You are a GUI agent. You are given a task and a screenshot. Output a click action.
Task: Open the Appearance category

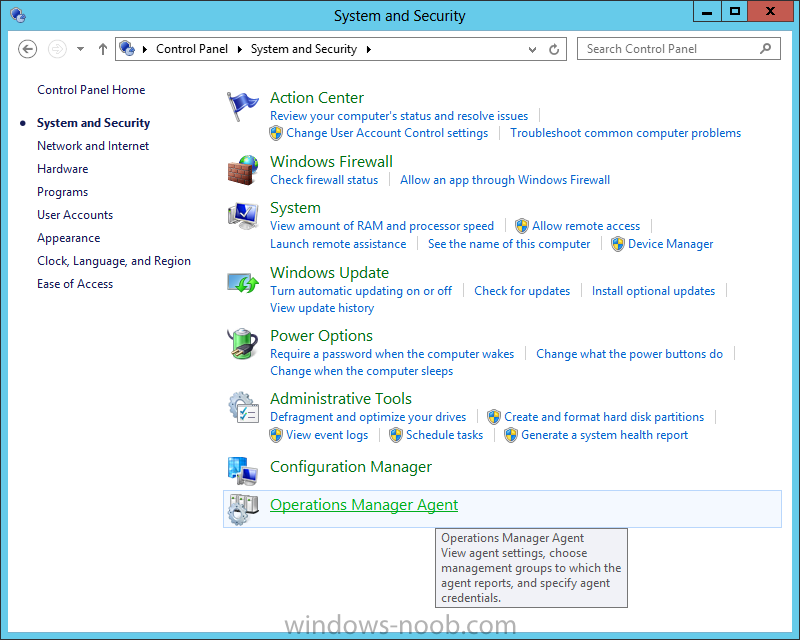(68, 238)
